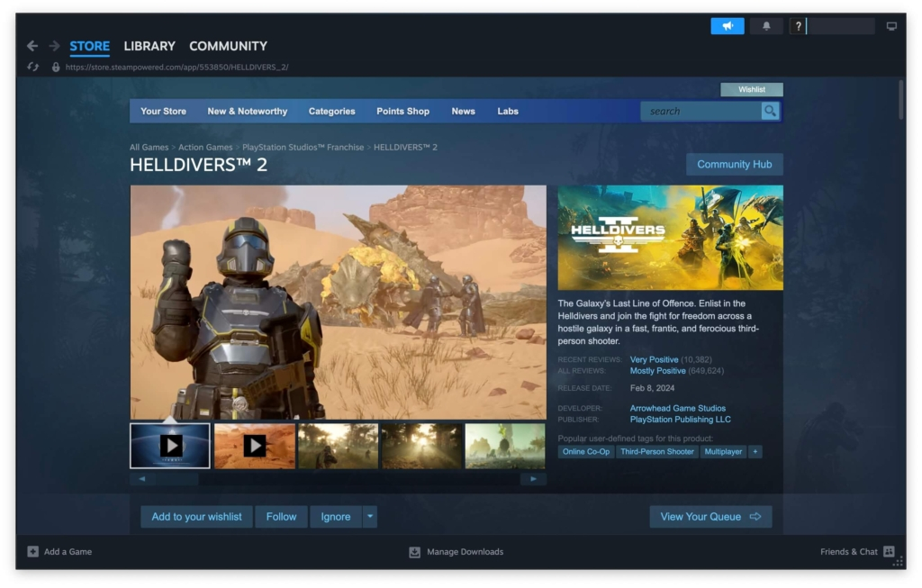Select the Online Co-Op tag
The width and height of the screenshot is (922, 588).
point(585,452)
